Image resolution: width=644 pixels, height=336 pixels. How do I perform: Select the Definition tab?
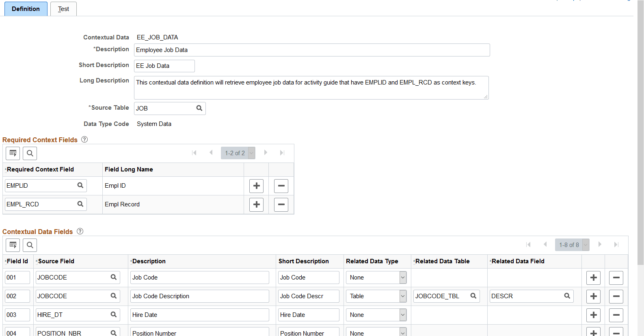(26, 9)
